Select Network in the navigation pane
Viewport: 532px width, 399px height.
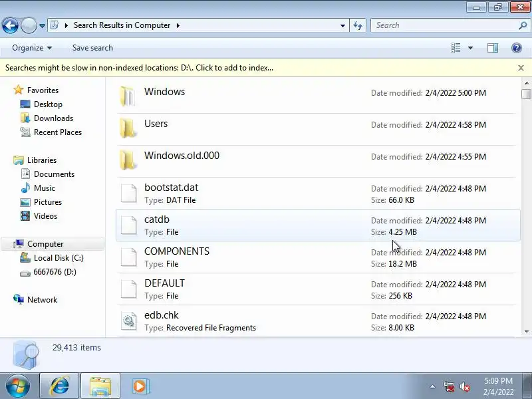(x=42, y=300)
